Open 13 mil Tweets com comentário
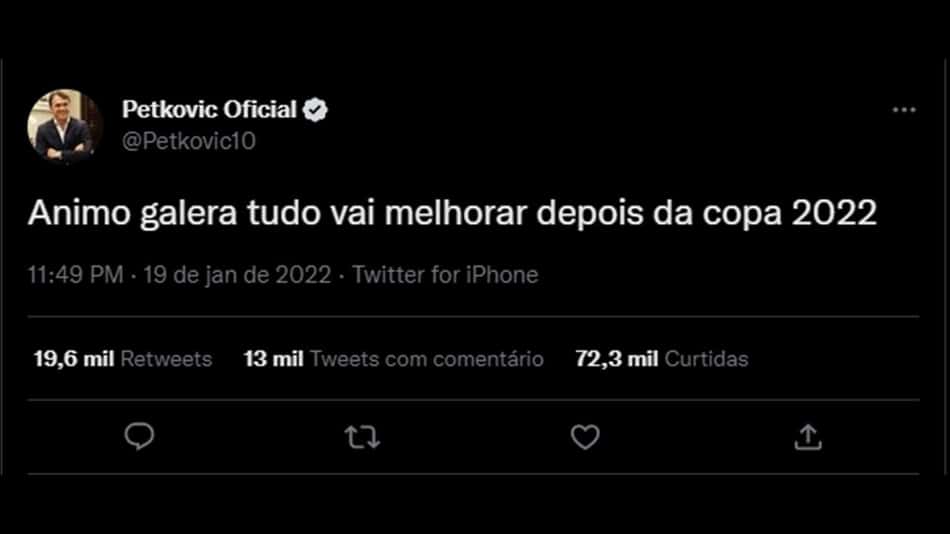 click(x=394, y=359)
